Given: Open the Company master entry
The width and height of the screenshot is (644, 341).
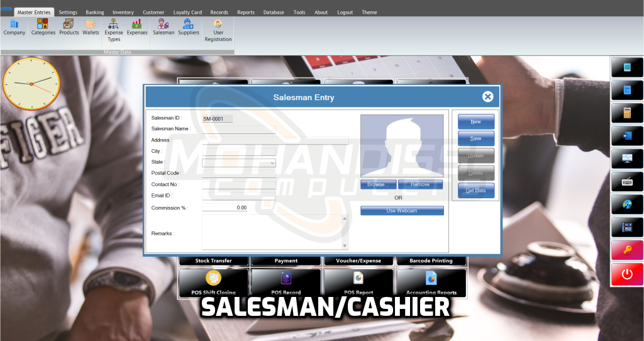Looking at the screenshot, I should [x=14, y=27].
